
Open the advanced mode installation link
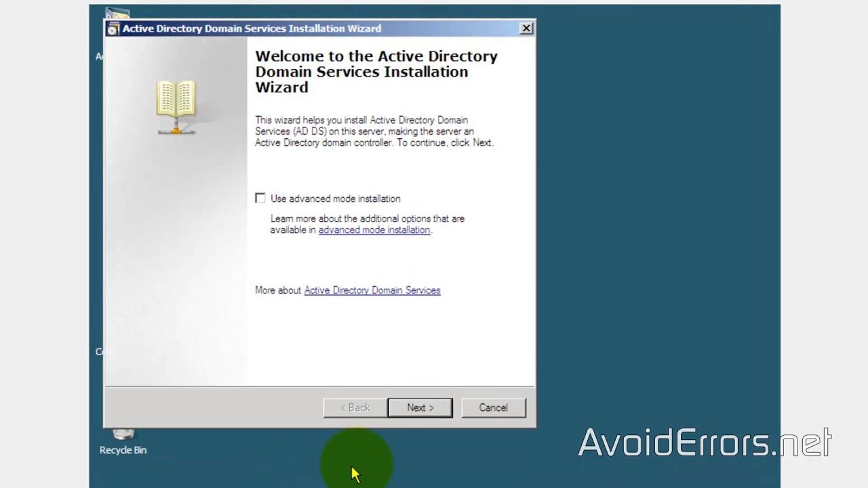tap(374, 230)
